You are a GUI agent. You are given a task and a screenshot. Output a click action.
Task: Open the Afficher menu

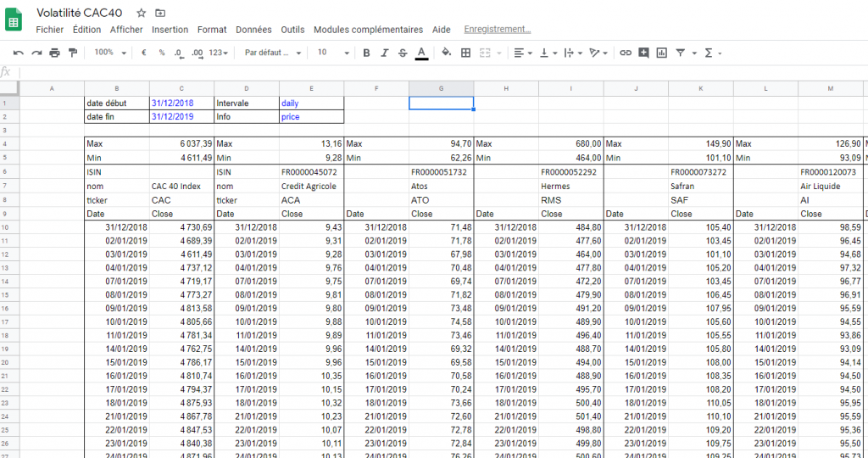[x=126, y=30]
